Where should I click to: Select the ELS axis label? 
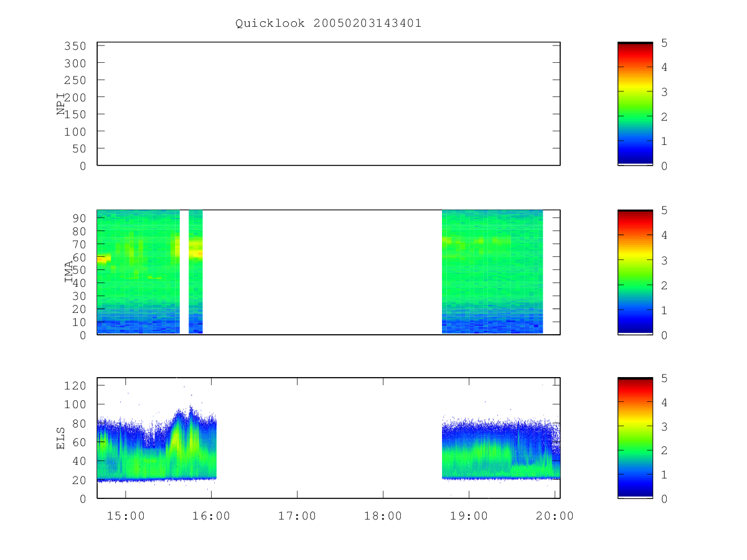[x=61, y=438]
